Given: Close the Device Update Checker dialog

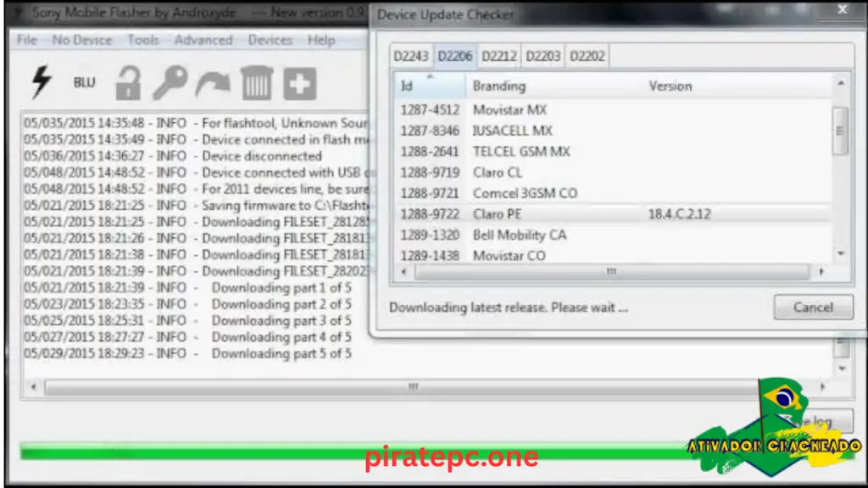Looking at the screenshot, I should pos(842,10).
